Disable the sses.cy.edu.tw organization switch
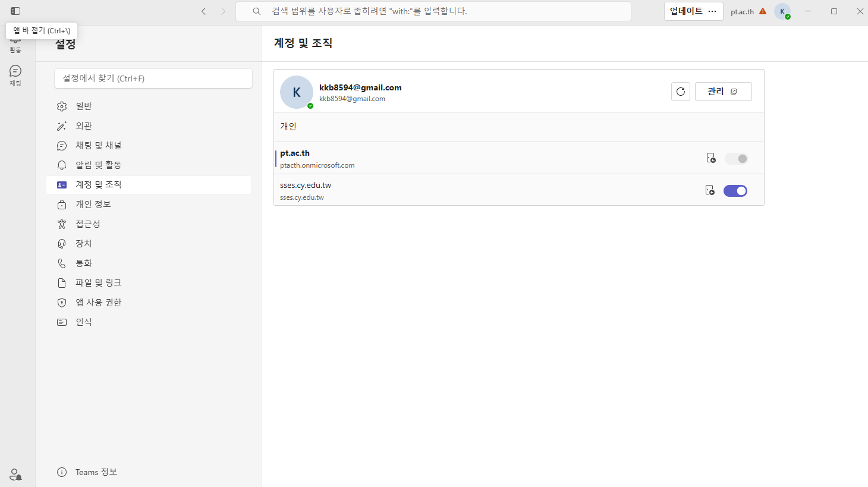The width and height of the screenshot is (868, 487). tap(735, 191)
